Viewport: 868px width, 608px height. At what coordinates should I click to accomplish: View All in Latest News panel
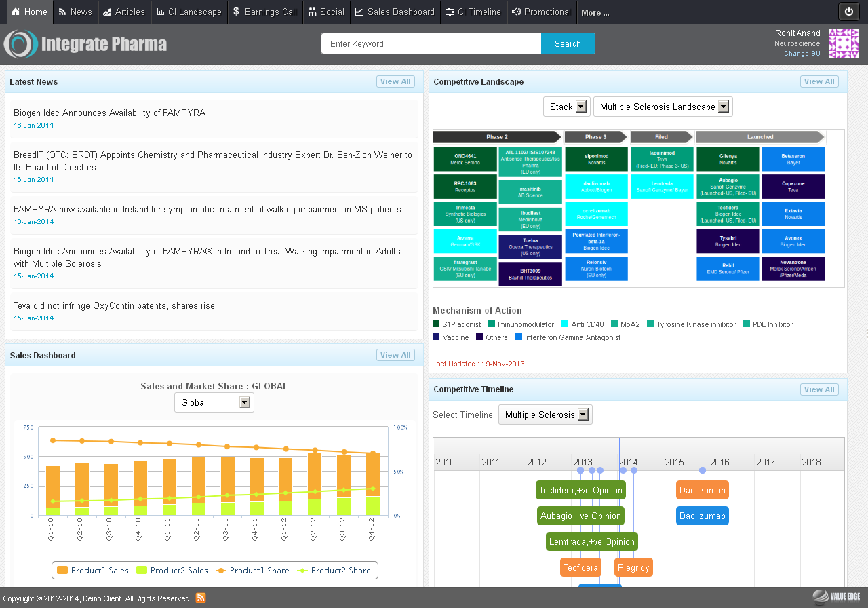395,81
